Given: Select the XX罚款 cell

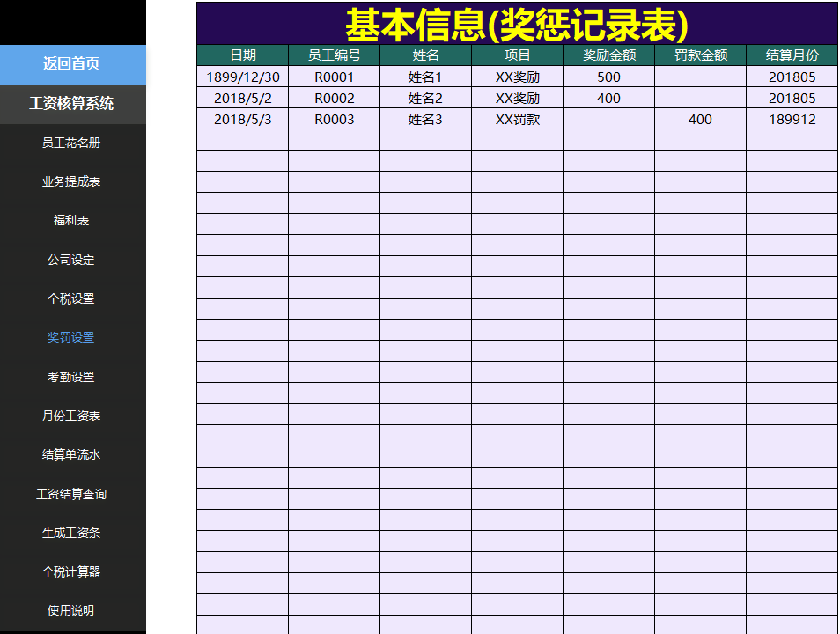Looking at the screenshot, I should click(518, 119).
